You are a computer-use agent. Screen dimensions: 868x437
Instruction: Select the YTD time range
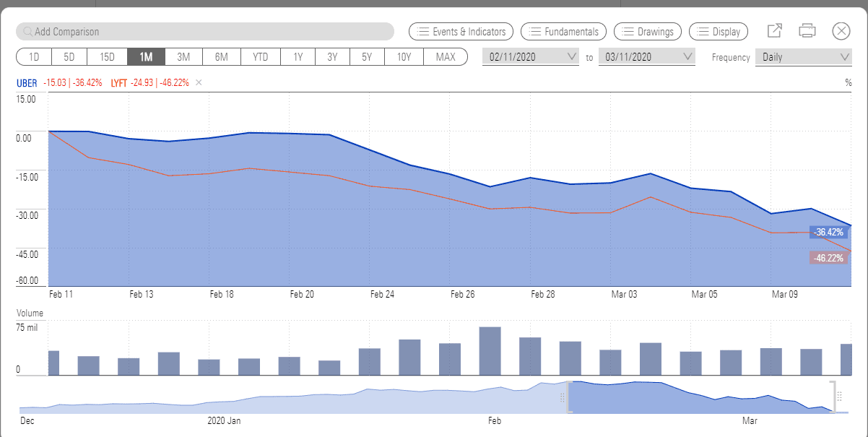(x=261, y=57)
